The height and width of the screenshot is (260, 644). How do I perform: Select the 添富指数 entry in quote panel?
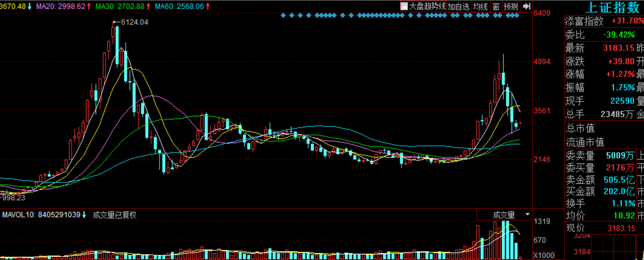coord(584,21)
